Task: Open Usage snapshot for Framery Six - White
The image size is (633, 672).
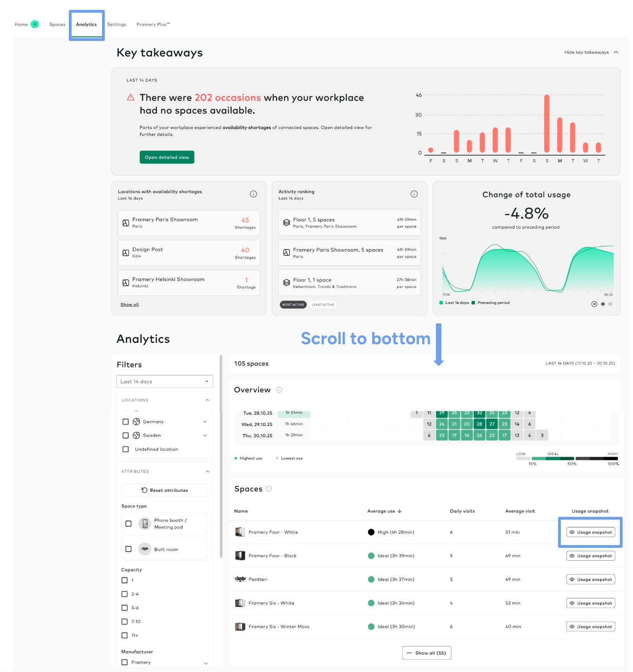Action: point(591,603)
